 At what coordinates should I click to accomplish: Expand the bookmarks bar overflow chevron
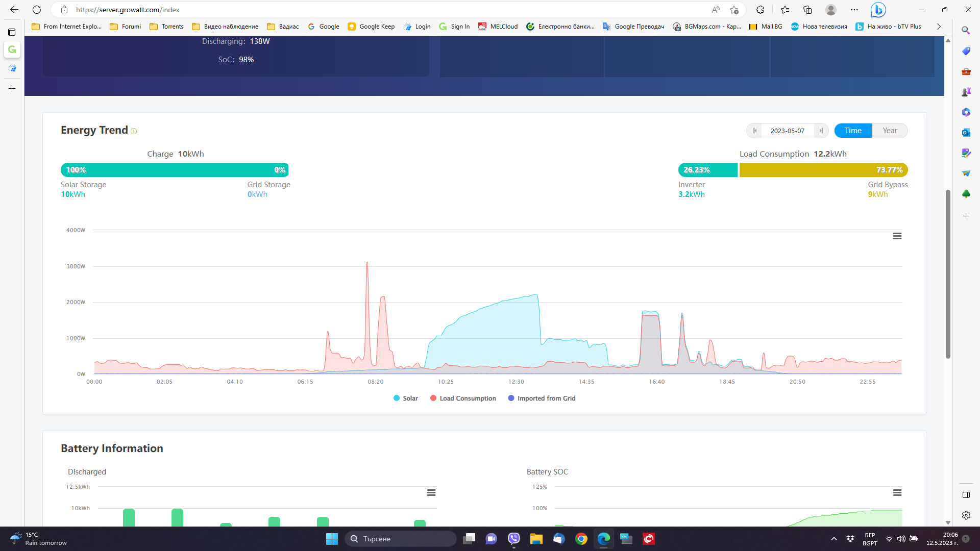pyautogui.click(x=939, y=27)
